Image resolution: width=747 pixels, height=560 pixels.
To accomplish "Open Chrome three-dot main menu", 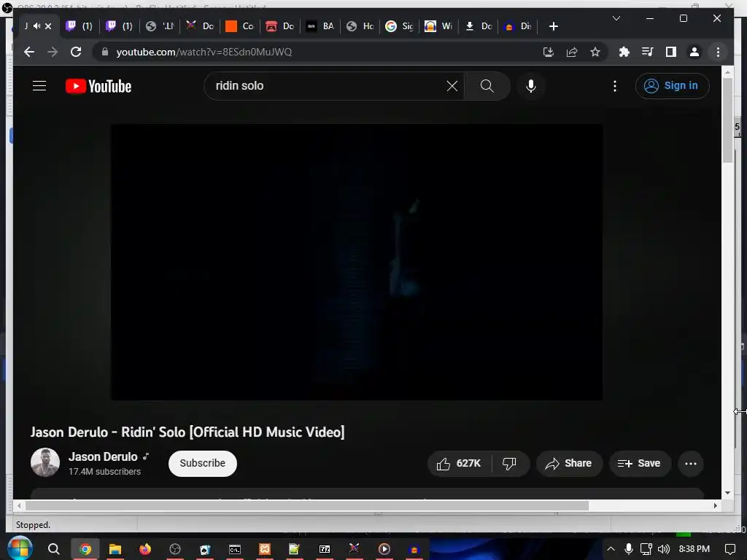I will (x=718, y=52).
